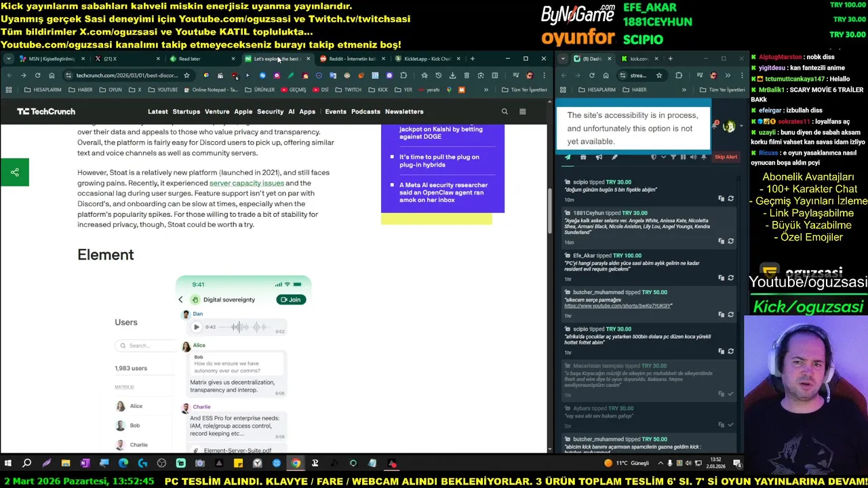Bookmark the TechCrunch page with the star icon
The height and width of the screenshot is (488, 868).
[x=186, y=75]
